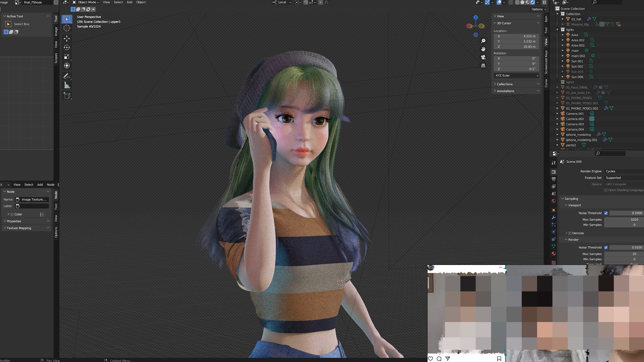This screenshot has width=644, height=362.
Task: Toggle X-ray in viewport header
Action: tap(511, 2)
